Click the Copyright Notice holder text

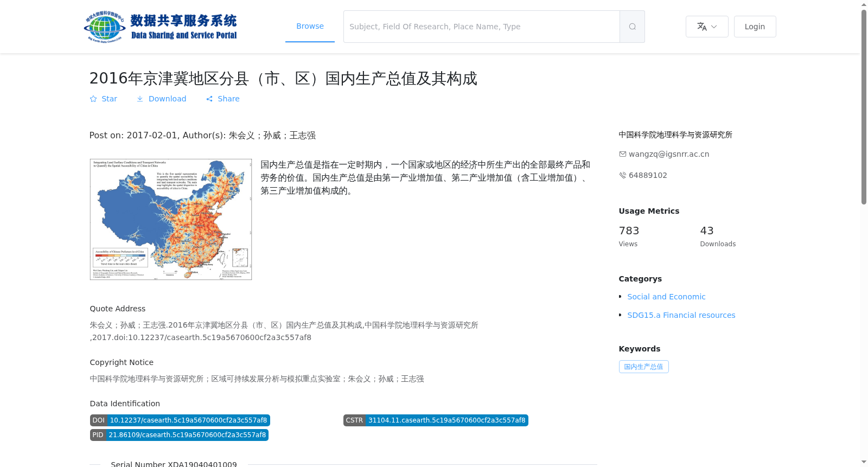tap(257, 379)
